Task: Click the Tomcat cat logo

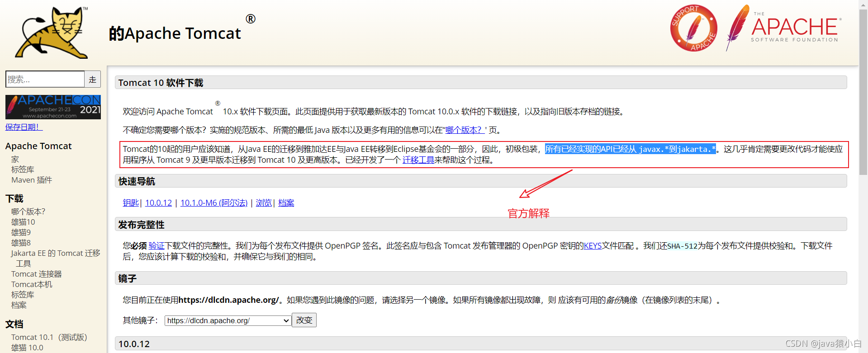Action: pos(52,33)
